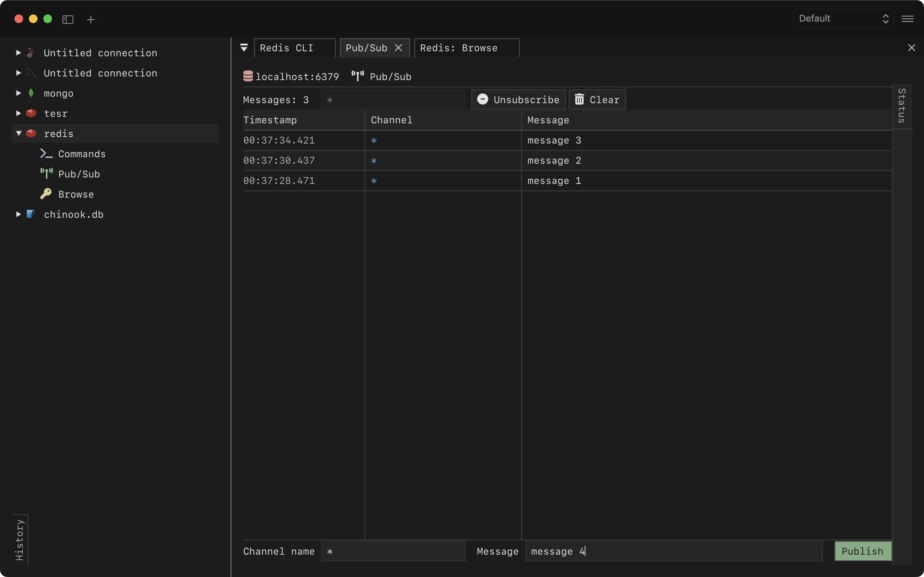Expand the chinook.db connection
This screenshot has width=924, height=577.
18,214
